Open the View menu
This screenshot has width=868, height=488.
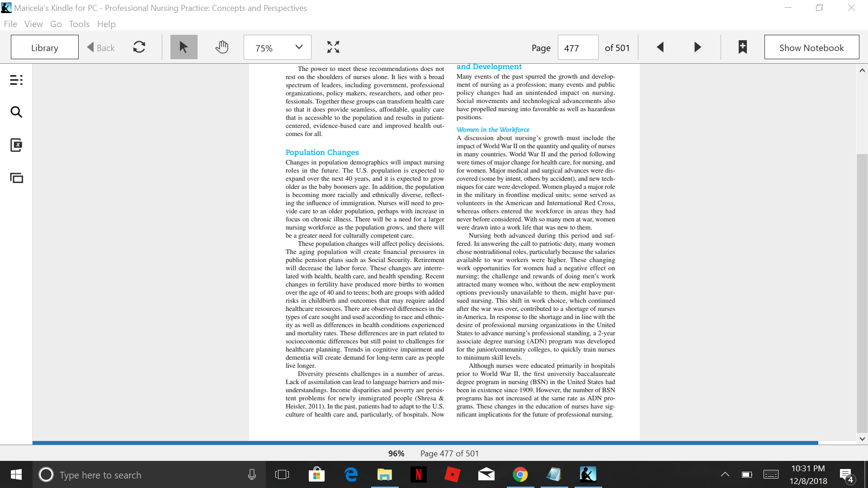pyautogui.click(x=33, y=24)
